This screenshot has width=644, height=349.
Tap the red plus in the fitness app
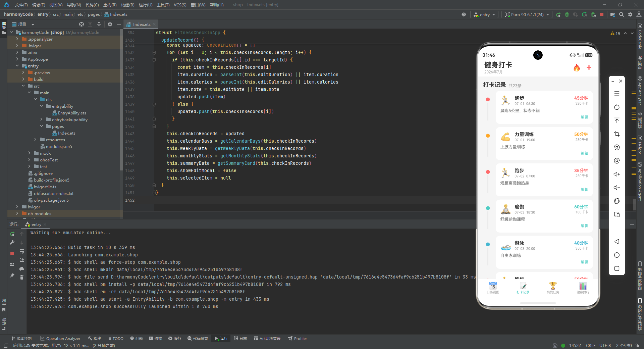(x=589, y=67)
